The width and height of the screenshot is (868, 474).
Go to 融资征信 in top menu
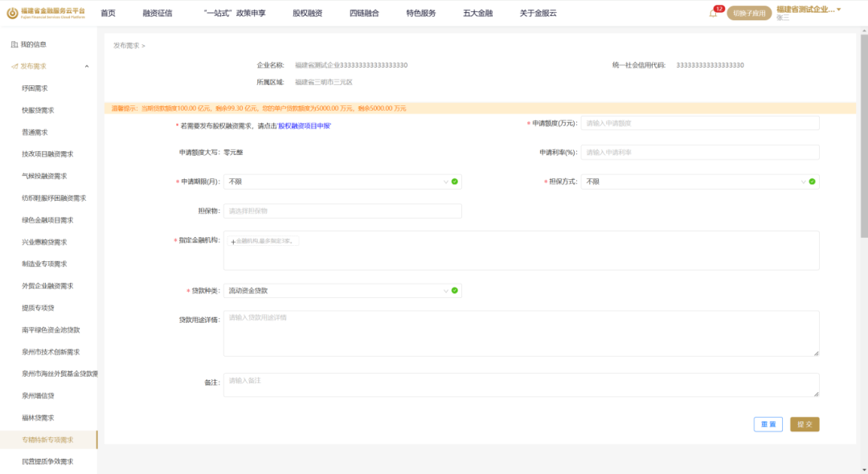coord(157,13)
